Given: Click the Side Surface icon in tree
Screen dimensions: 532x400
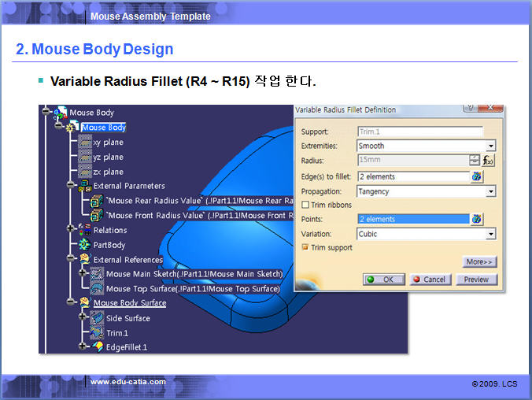Looking at the screenshot, I should [97, 318].
